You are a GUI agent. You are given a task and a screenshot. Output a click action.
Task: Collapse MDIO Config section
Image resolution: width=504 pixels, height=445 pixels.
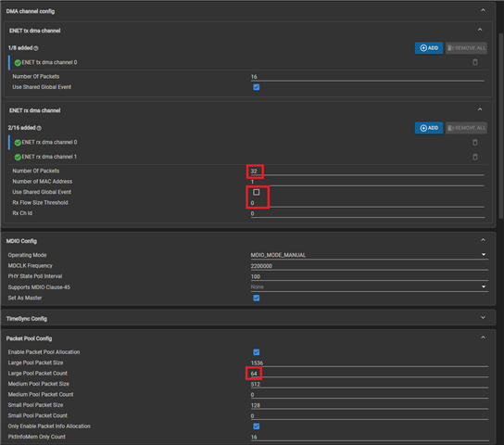click(x=483, y=240)
